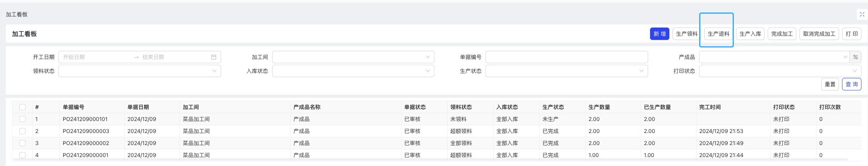Toggle the select-all header checkbox

point(22,107)
